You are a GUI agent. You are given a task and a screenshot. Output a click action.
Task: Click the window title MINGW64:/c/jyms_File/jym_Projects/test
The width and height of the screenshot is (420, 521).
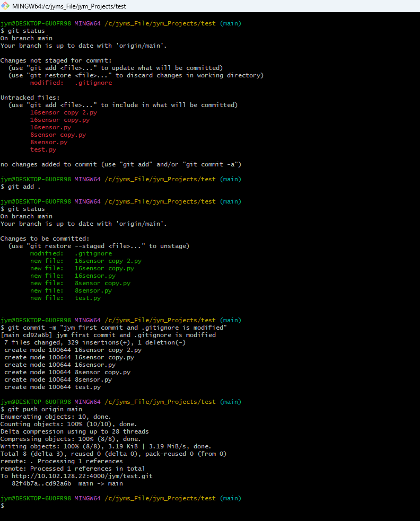click(69, 6)
